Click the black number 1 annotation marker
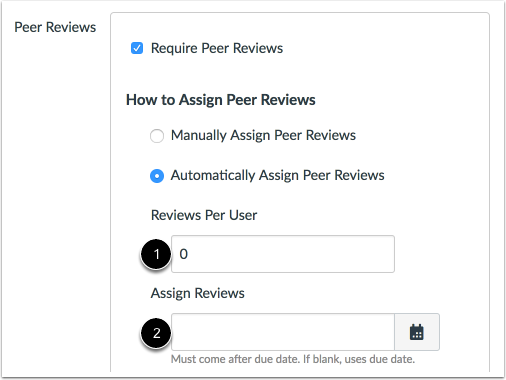Screen dimensions: 506x380 tap(156, 254)
